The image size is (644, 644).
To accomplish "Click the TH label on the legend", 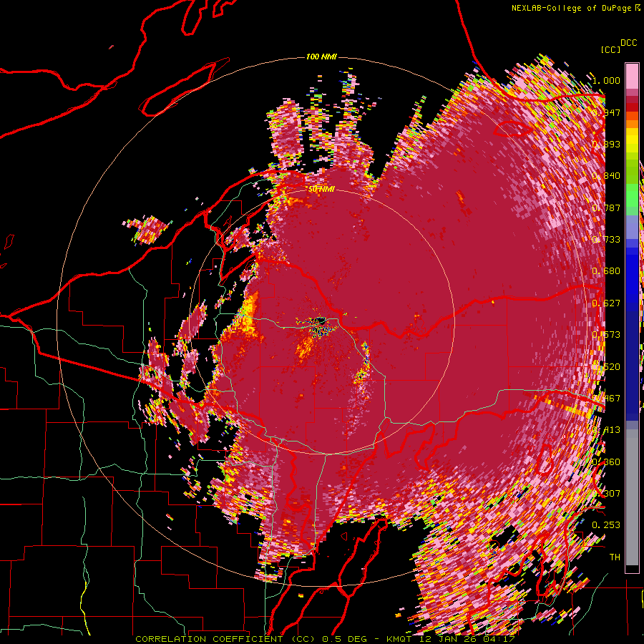I will click(615, 557).
